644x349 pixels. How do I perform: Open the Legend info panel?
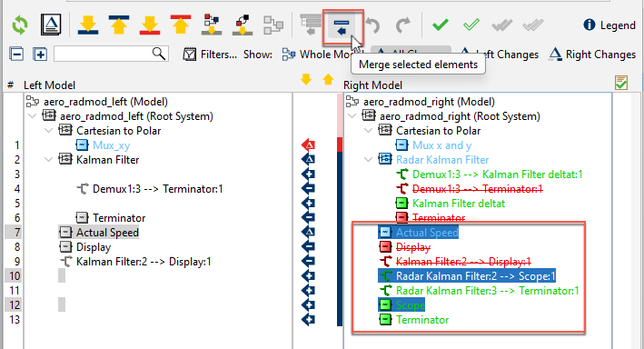[609, 25]
